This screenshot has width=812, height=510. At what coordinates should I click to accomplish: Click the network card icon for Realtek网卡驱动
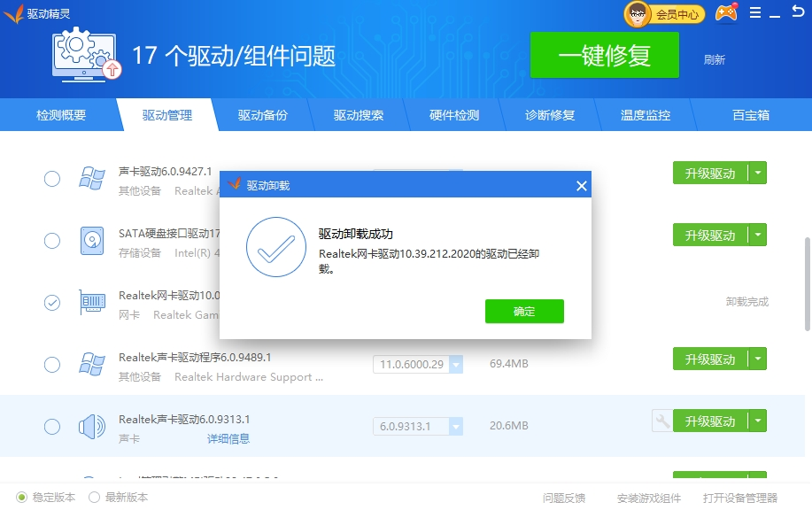pos(92,303)
